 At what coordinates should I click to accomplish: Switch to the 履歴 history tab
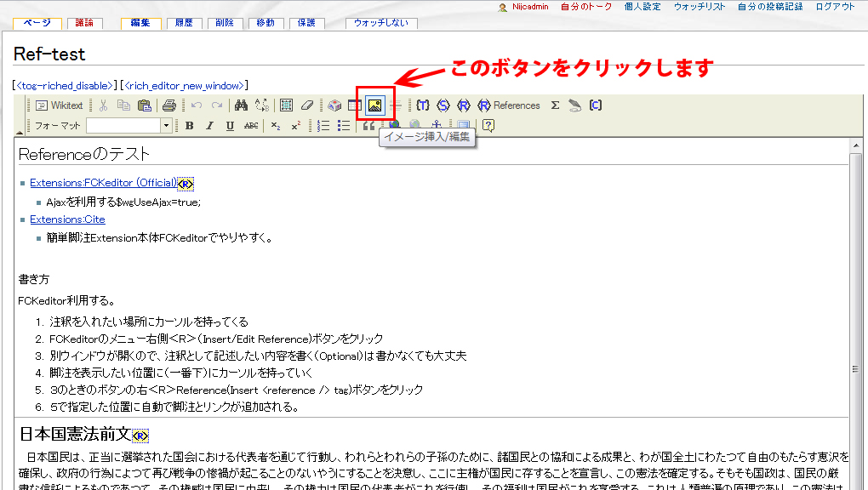tap(185, 23)
